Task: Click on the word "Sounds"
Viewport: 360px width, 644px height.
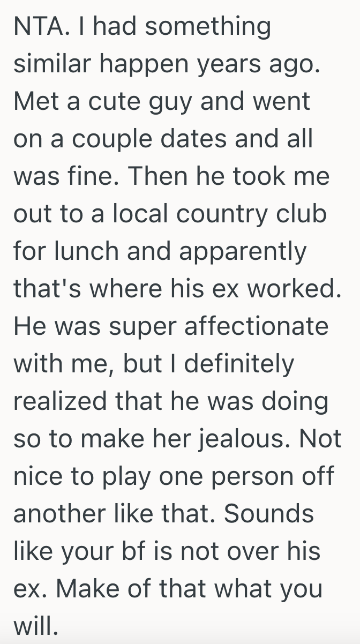Action: pyautogui.click(x=268, y=514)
